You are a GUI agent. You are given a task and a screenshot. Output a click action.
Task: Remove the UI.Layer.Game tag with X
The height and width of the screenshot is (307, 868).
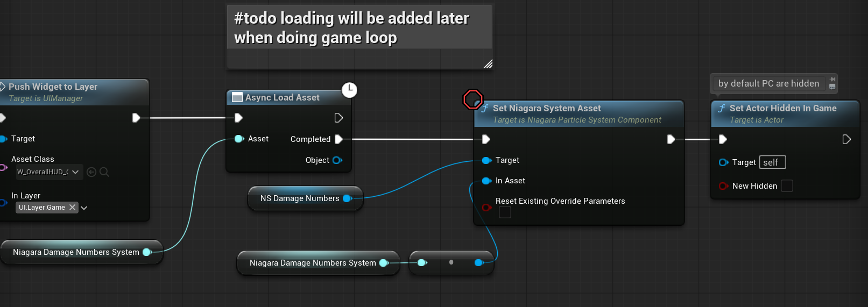73,208
